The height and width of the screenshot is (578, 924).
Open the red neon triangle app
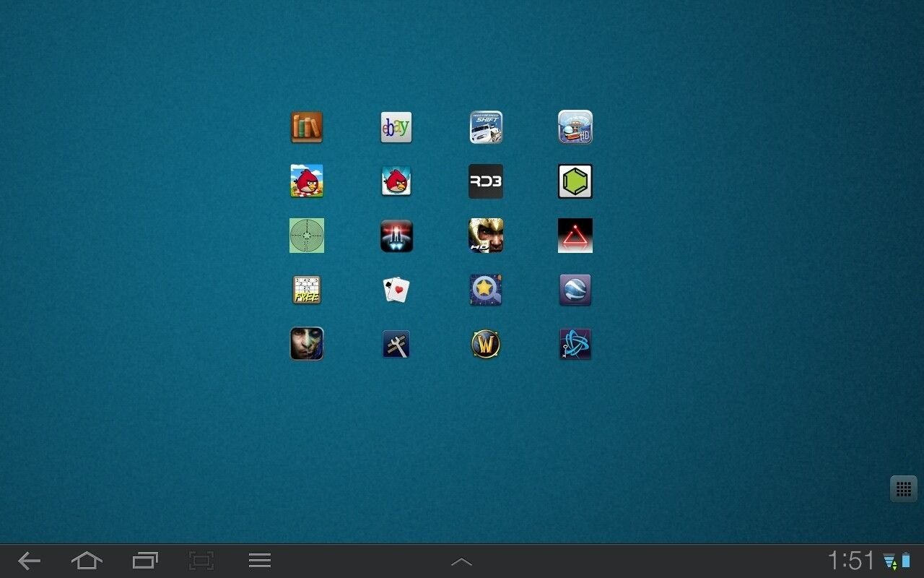(x=575, y=236)
